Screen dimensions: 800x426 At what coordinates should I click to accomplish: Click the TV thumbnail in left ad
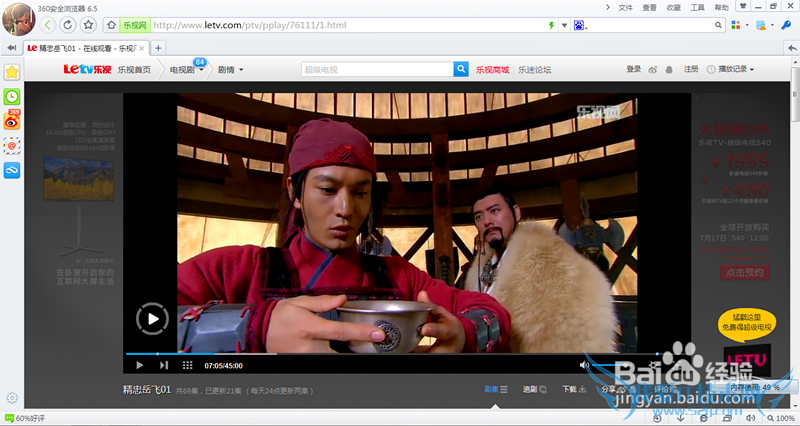pyautogui.click(x=79, y=178)
